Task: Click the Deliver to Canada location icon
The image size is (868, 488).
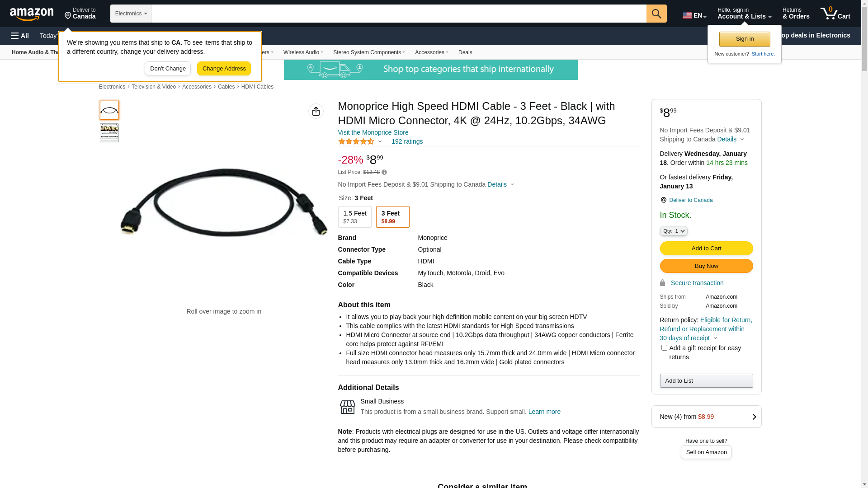Action: [663, 200]
